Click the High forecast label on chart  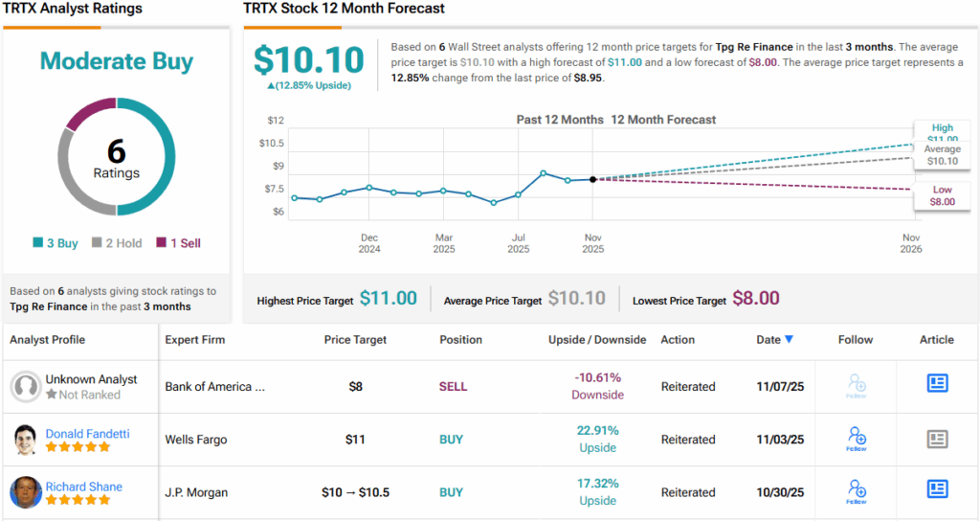[943, 133]
